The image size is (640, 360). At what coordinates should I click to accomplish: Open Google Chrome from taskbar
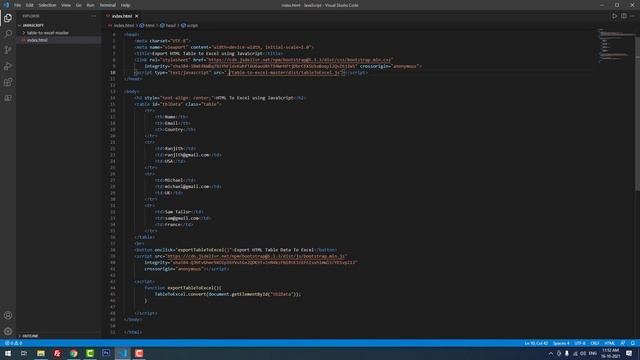(73, 353)
